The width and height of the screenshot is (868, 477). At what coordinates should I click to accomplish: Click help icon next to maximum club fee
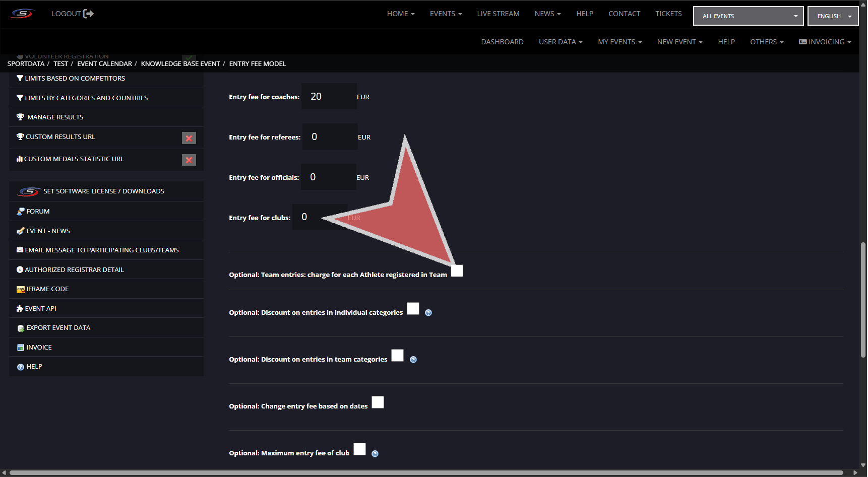pos(375,454)
